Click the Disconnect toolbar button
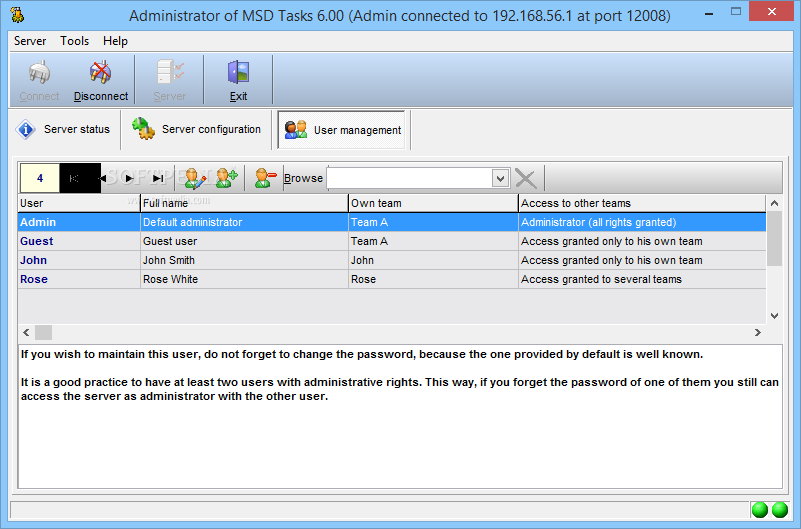801x529 pixels. 101,81
